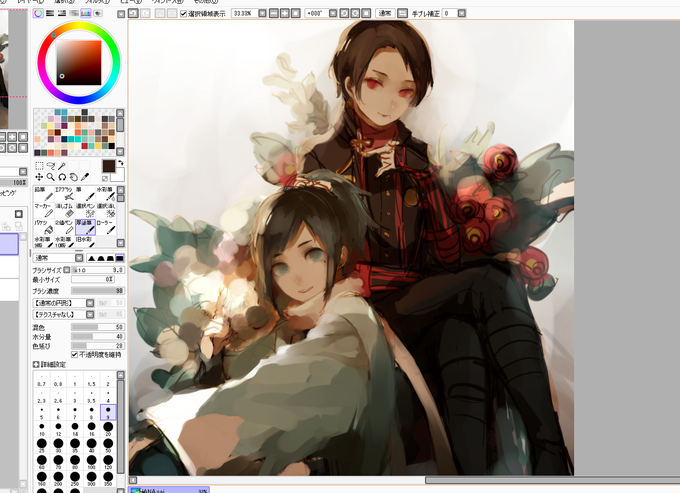Click the dark brown foreground color swatch
Screen dimensions: 680x493
pyautogui.click(x=108, y=166)
